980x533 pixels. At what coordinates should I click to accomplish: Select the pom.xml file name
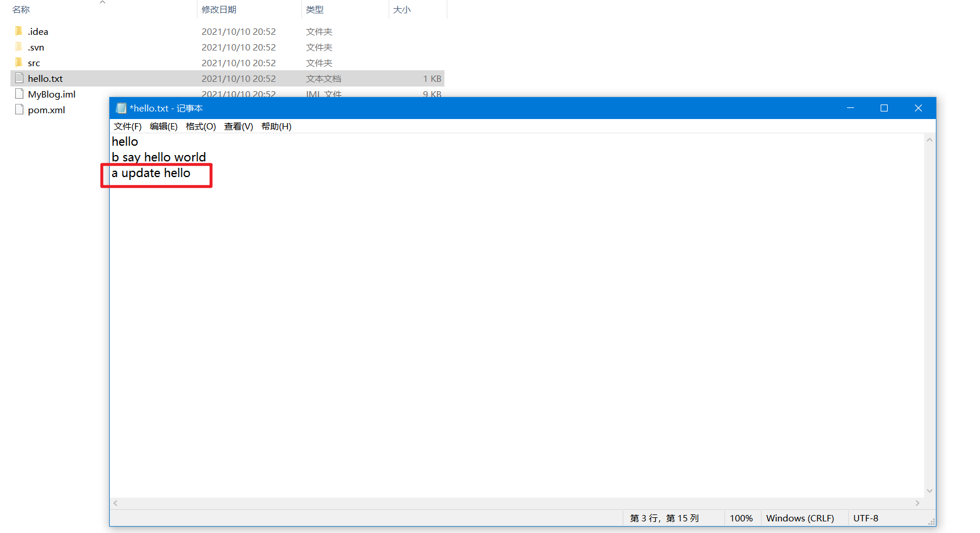click(x=46, y=110)
